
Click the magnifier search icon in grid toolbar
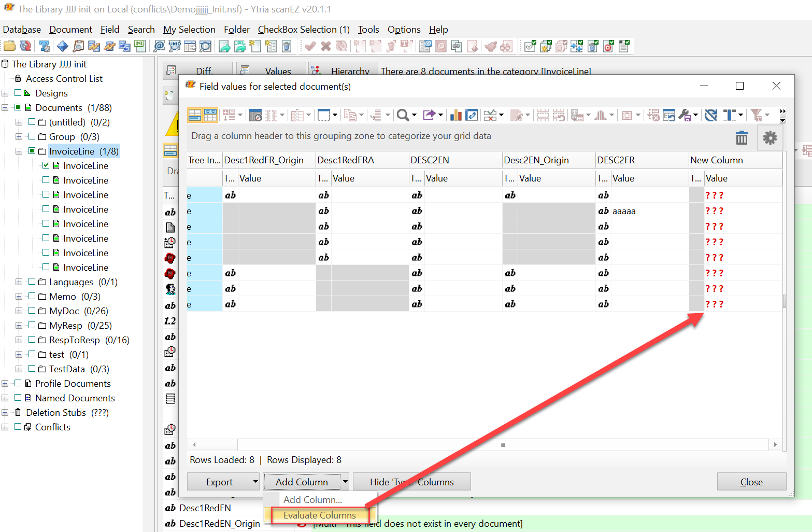click(403, 115)
